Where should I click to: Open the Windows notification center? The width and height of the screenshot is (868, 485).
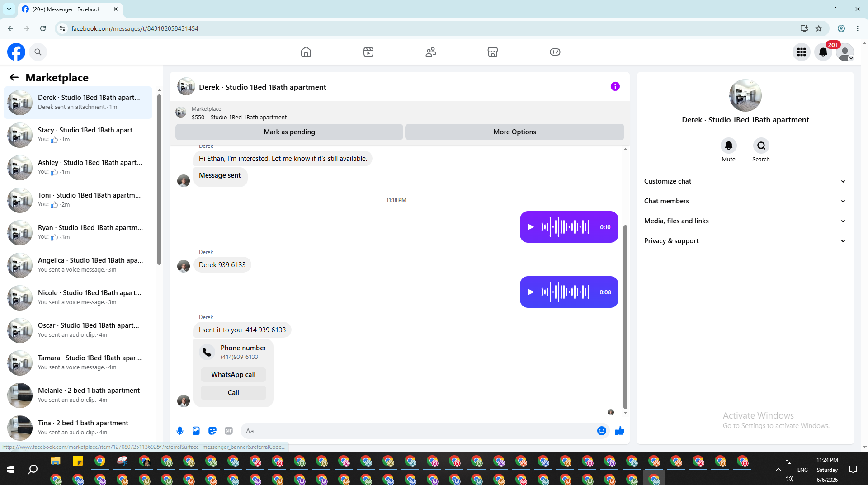point(853,470)
